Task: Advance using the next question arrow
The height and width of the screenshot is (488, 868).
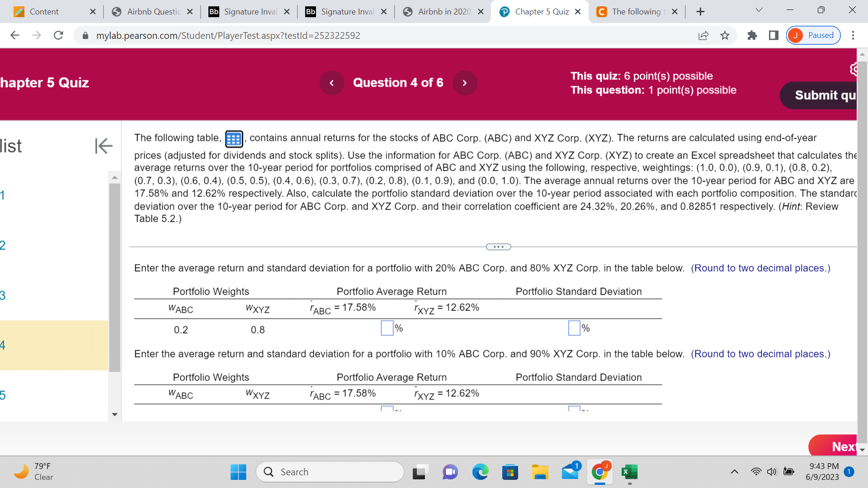Action: click(465, 83)
